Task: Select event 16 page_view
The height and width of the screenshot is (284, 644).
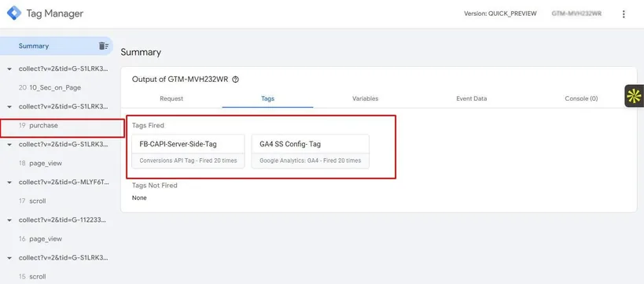Action: [40, 239]
